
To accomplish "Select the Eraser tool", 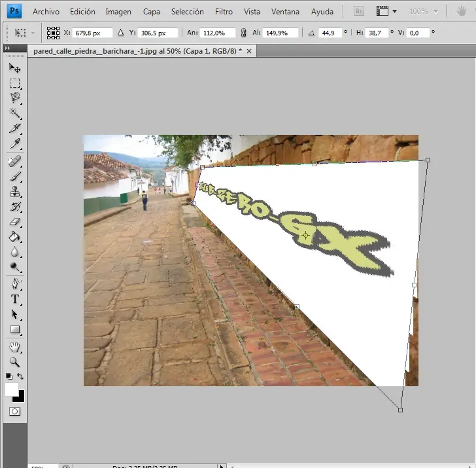I will (x=14, y=222).
